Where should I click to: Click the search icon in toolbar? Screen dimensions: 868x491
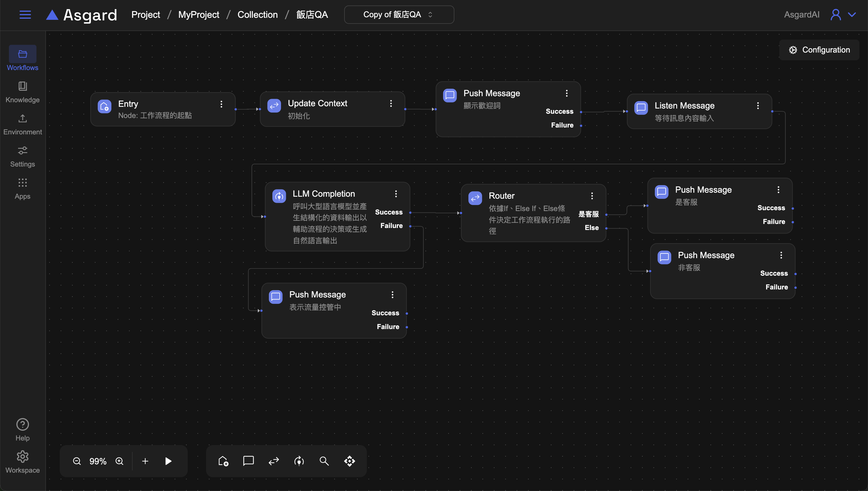coord(324,461)
